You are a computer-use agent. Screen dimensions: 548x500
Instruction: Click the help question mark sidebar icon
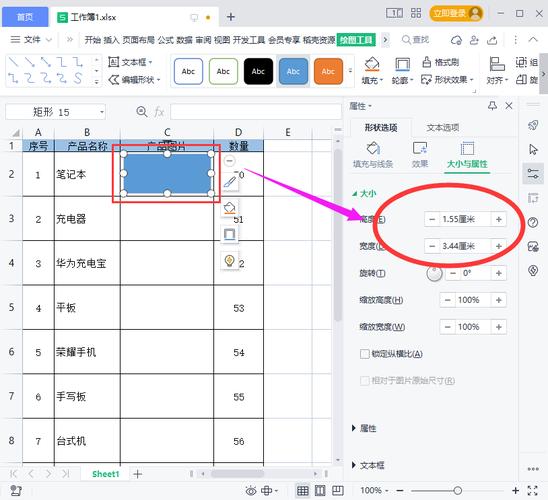point(533,222)
